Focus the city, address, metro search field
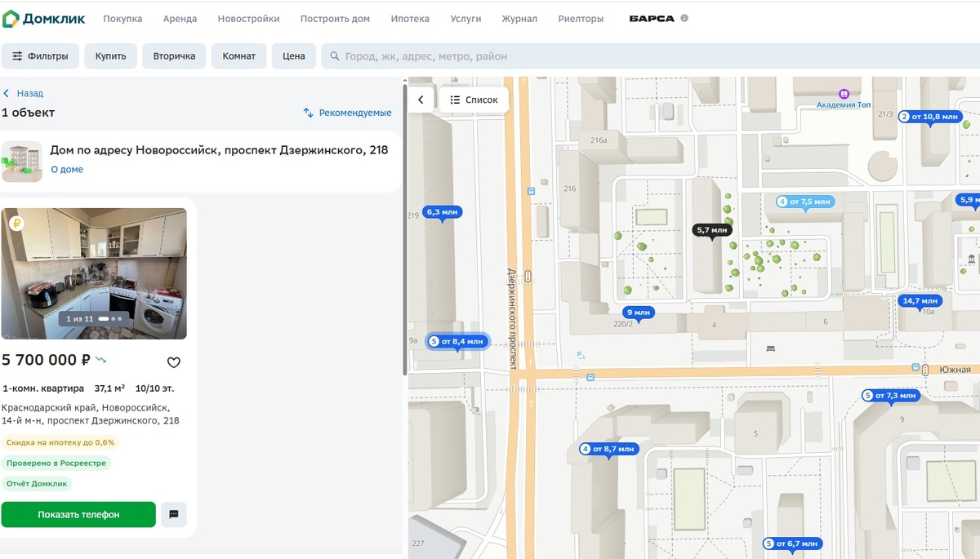Viewport: 980px width, 559px height. click(x=650, y=56)
